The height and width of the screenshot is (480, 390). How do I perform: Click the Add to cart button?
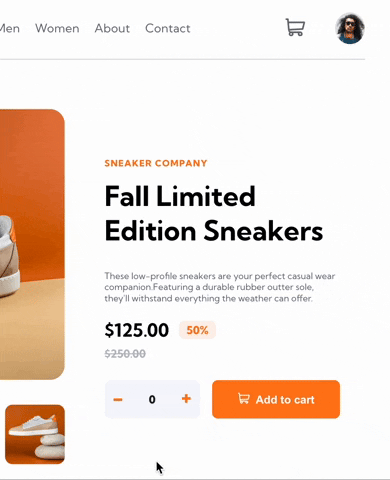click(x=276, y=399)
